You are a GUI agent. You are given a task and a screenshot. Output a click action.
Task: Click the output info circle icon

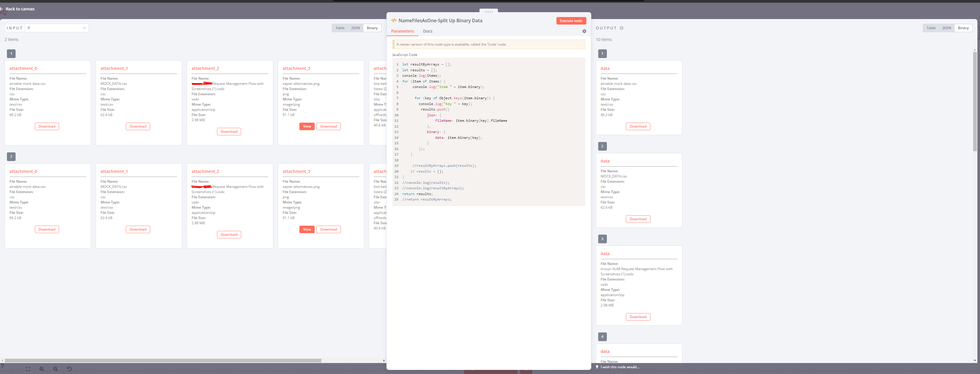point(621,28)
